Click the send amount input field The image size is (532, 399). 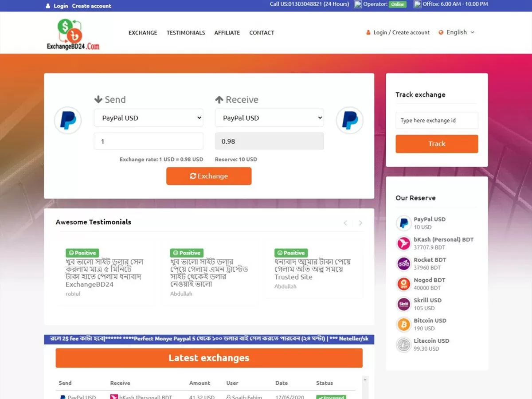coord(149,141)
